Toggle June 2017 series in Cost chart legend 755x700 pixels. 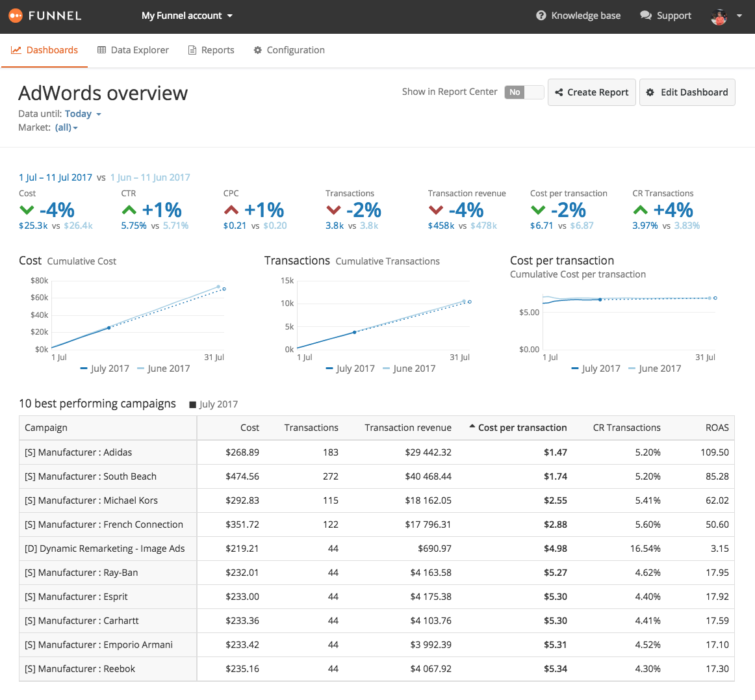point(164,369)
